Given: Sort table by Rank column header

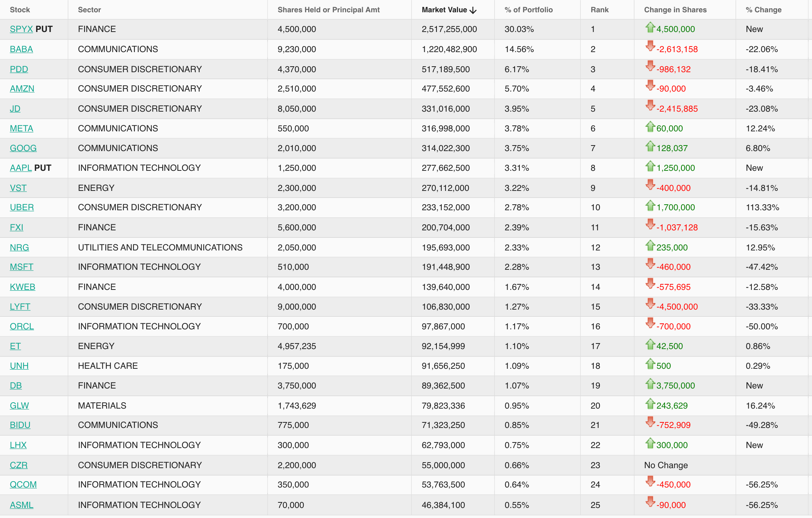Looking at the screenshot, I should click(600, 10).
